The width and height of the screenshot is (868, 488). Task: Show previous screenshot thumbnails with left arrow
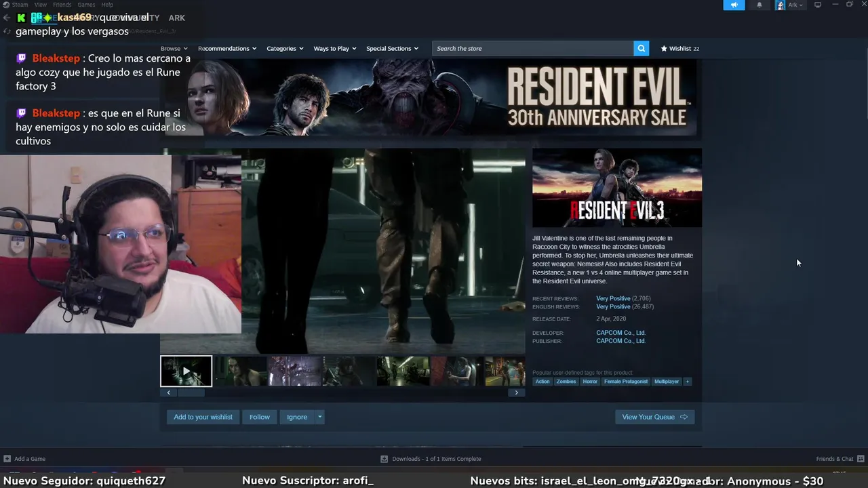(168, 392)
